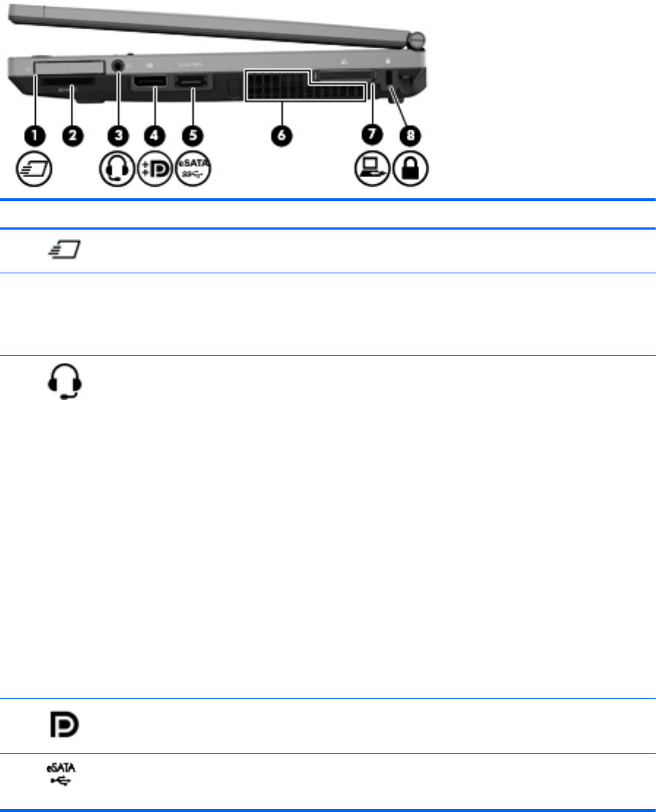The width and height of the screenshot is (656, 812).
Task: Click the circled eSATA USB icon
Action: click(x=192, y=169)
